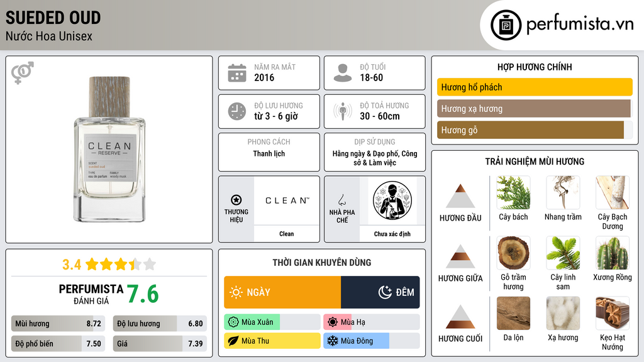This screenshot has width=644, height=362.
Task: Click the sillage icon beside Độ toả hương
Action: coord(343,111)
